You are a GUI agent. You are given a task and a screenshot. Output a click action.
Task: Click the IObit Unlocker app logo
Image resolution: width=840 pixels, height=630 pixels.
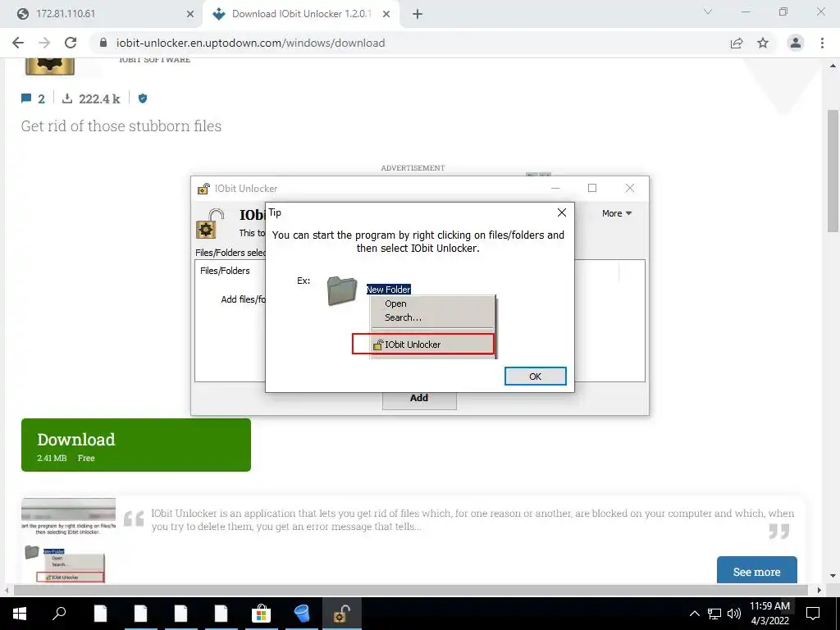pyautogui.click(x=50, y=66)
